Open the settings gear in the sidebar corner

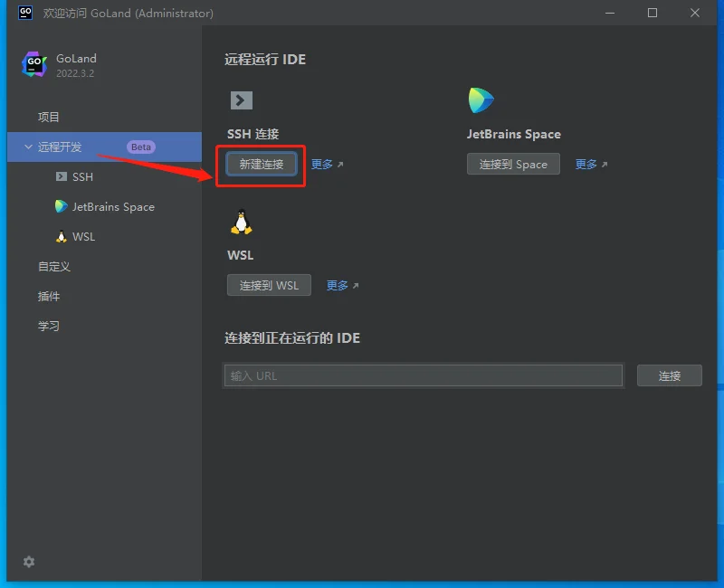point(29,562)
